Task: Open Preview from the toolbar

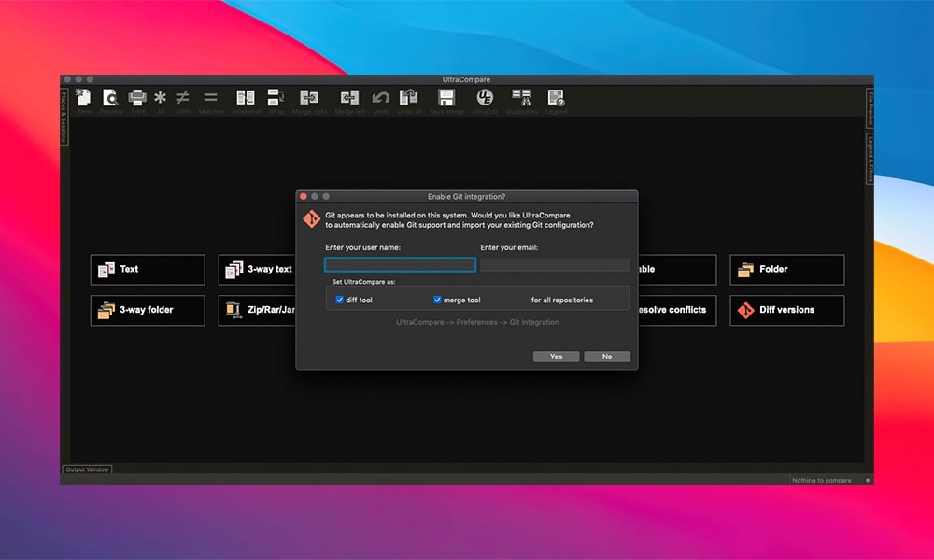Action: coord(110,98)
